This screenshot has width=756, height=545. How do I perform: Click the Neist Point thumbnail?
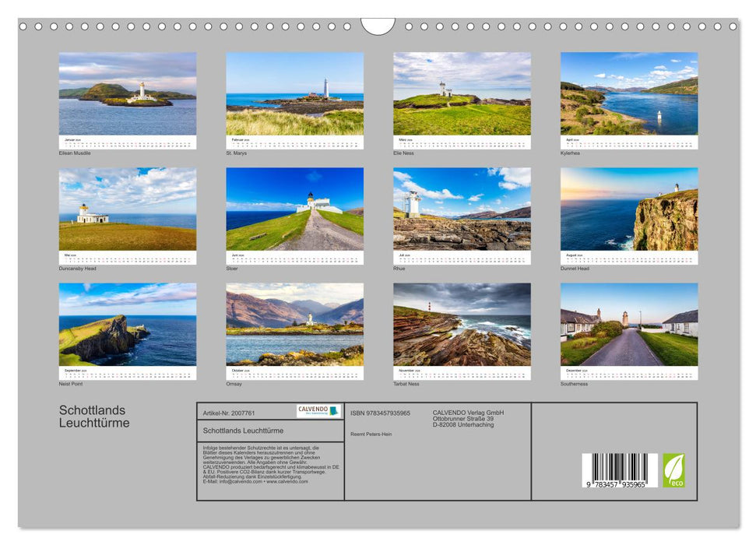[x=128, y=325]
